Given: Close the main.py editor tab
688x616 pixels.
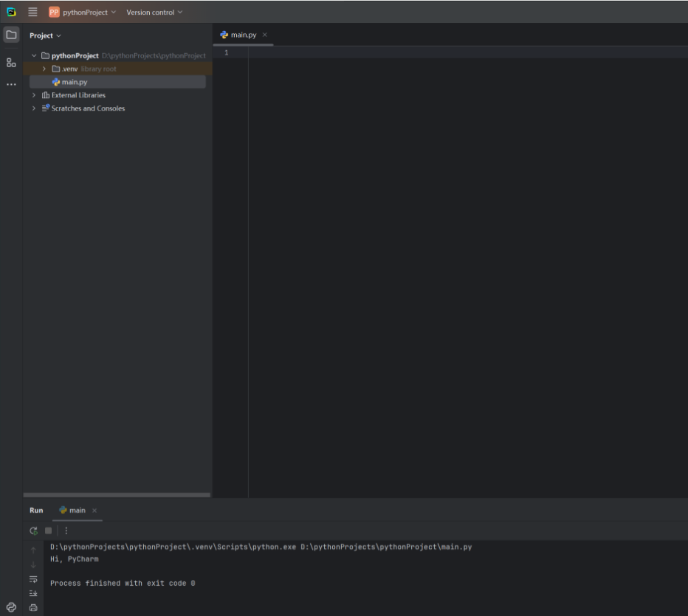Looking at the screenshot, I should pyautogui.click(x=264, y=35).
